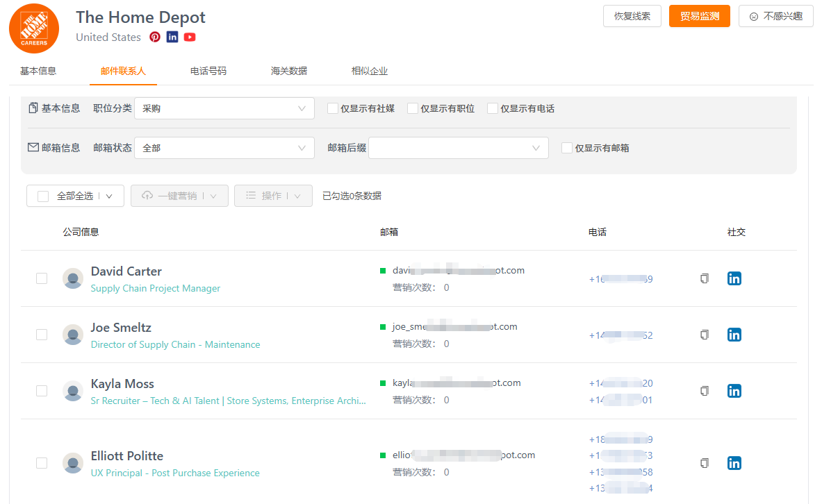The height and width of the screenshot is (504, 822).
Task: Click the smiley icon on 不感兴趣 button
Action: tap(754, 17)
